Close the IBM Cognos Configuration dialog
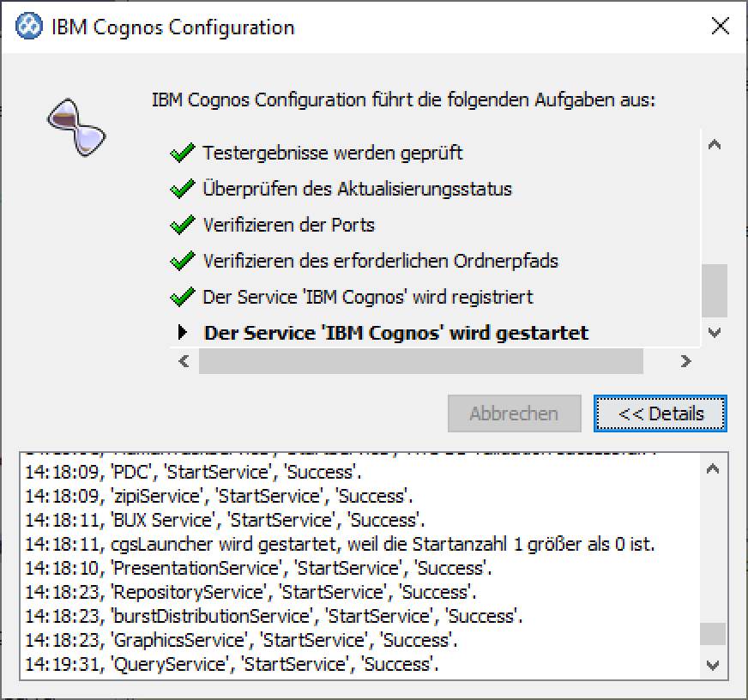Image resolution: width=748 pixels, height=700 pixels. point(721,27)
